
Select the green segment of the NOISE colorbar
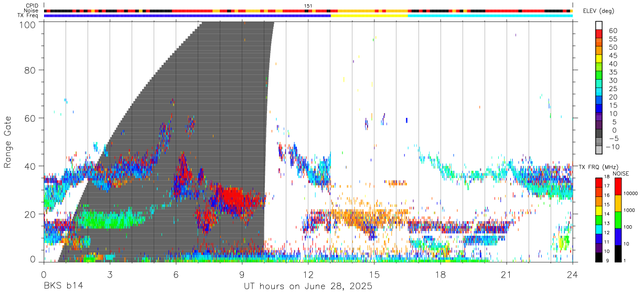pyautogui.click(x=618, y=220)
